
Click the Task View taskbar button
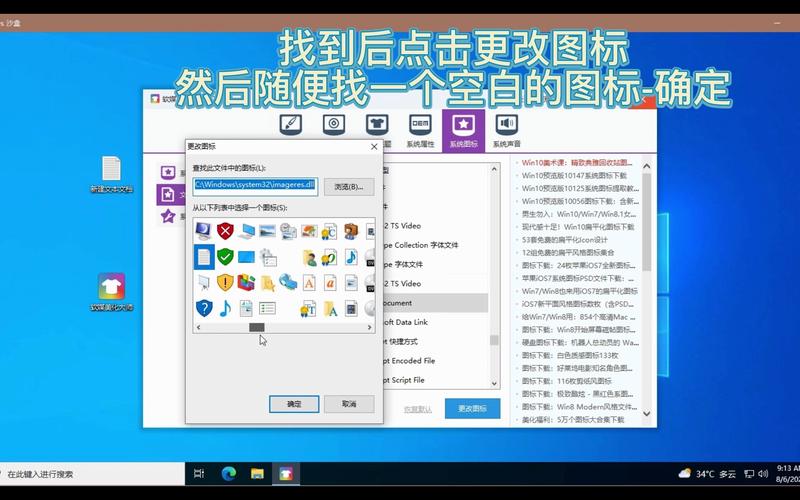(x=199, y=474)
